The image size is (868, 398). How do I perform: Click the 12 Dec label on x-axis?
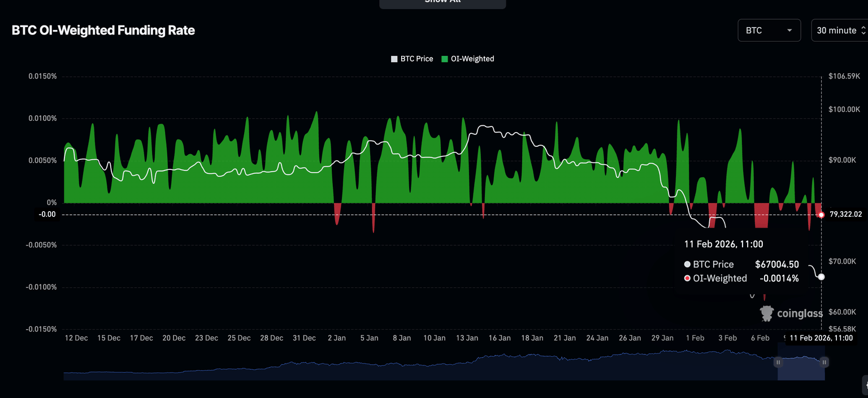coord(76,338)
